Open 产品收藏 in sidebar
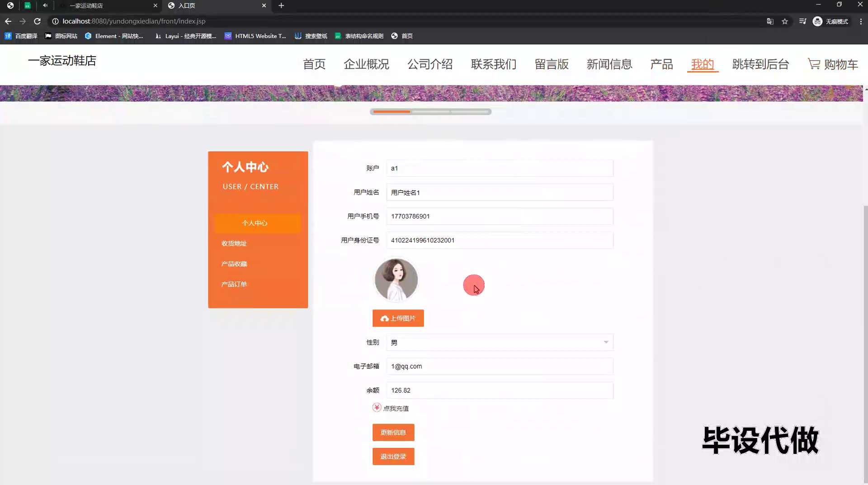Image resolution: width=868 pixels, height=485 pixels. point(234,264)
